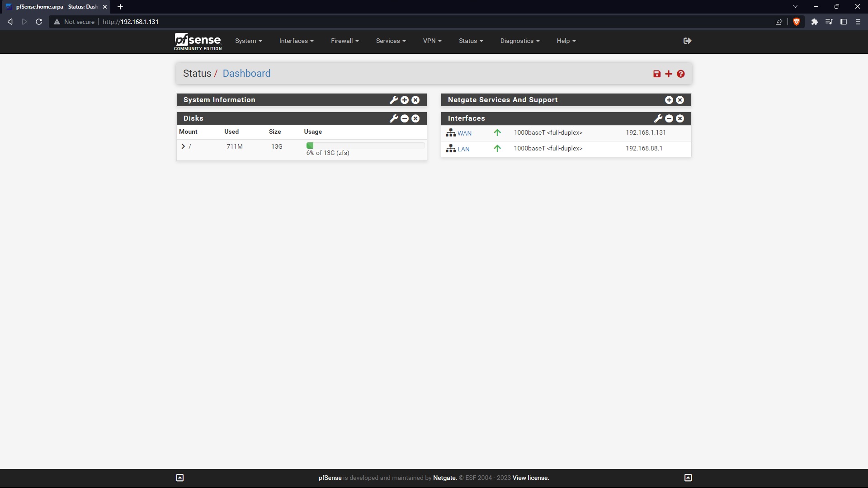Click the Usage column header

(313, 131)
